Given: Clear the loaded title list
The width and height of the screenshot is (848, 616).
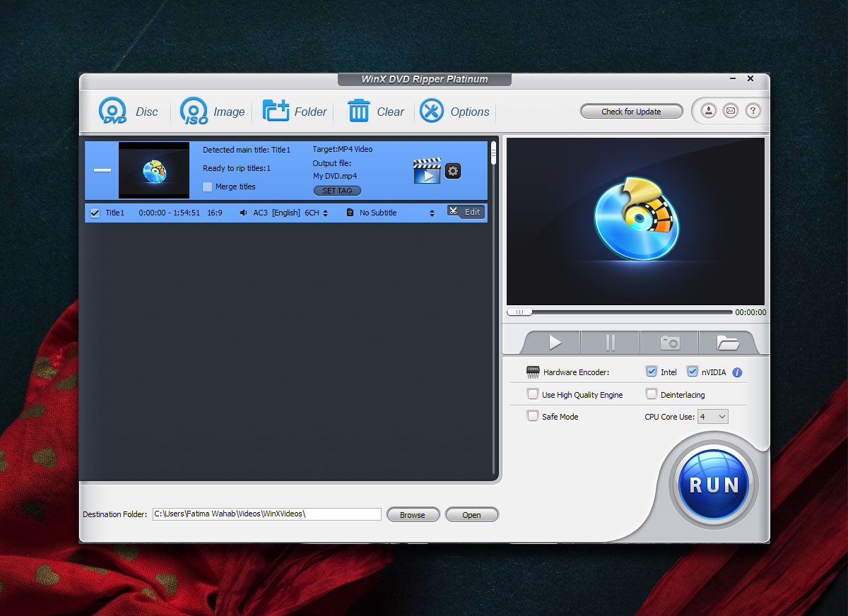Looking at the screenshot, I should click(376, 112).
